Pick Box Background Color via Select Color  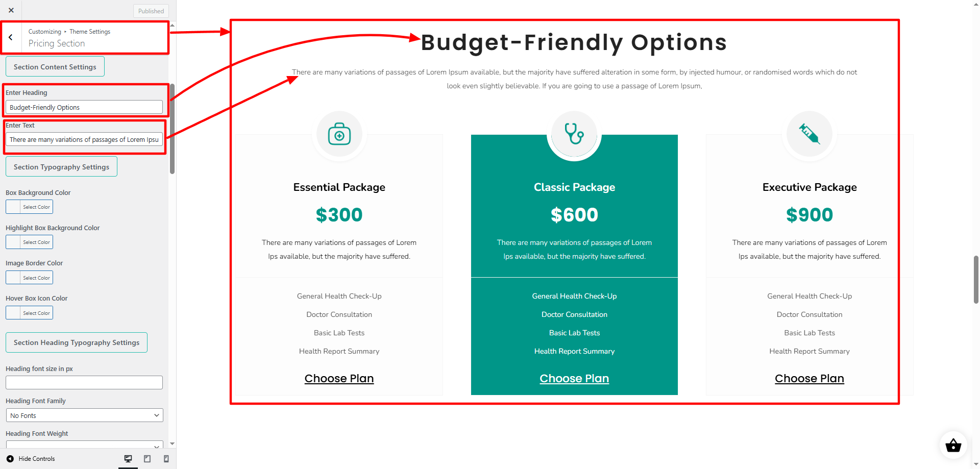tap(29, 207)
